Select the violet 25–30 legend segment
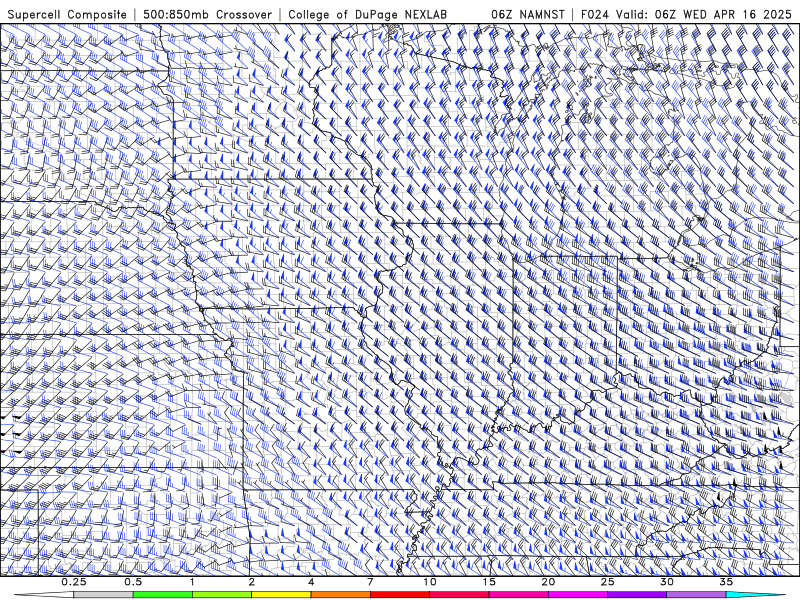The width and height of the screenshot is (800, 600). click(637, 595)
